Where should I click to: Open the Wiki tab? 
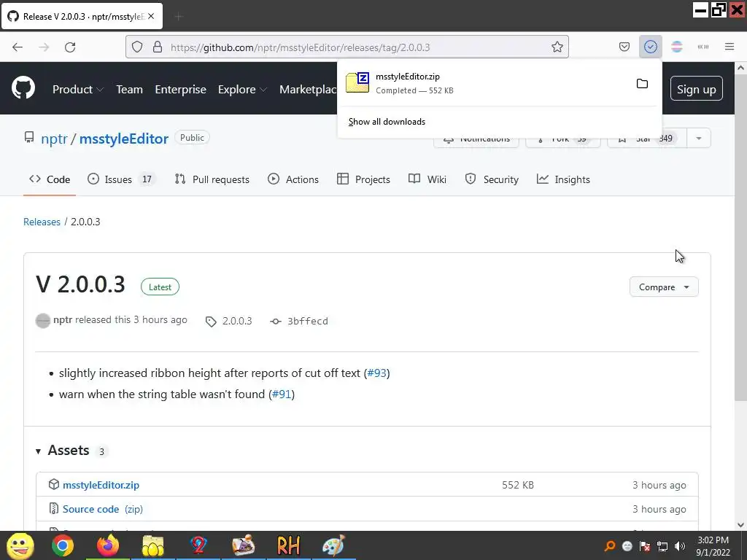pos(427,179)
